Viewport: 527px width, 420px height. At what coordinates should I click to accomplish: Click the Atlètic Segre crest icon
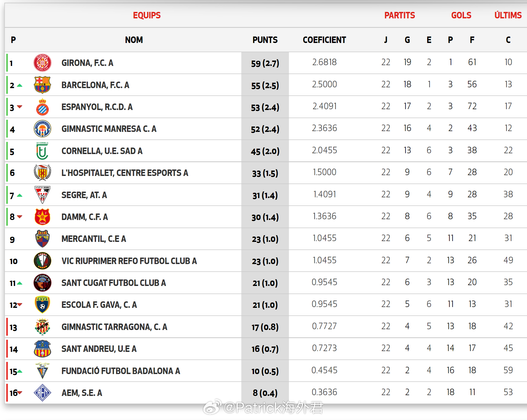pos(42,195)
